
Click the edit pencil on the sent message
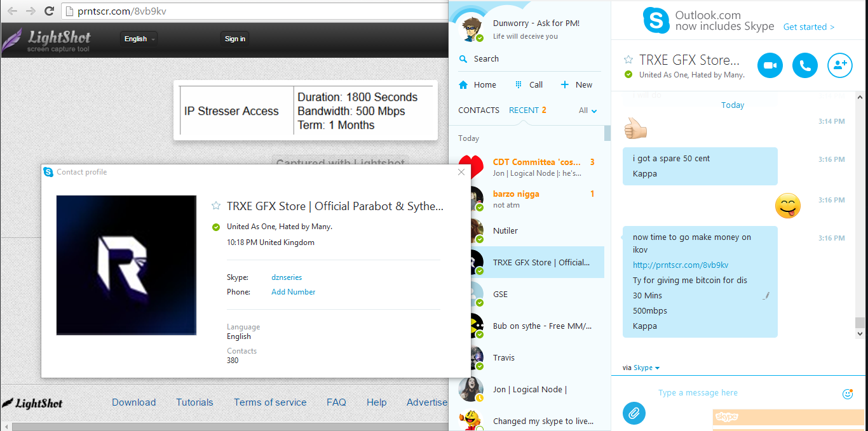click(766, 295)
